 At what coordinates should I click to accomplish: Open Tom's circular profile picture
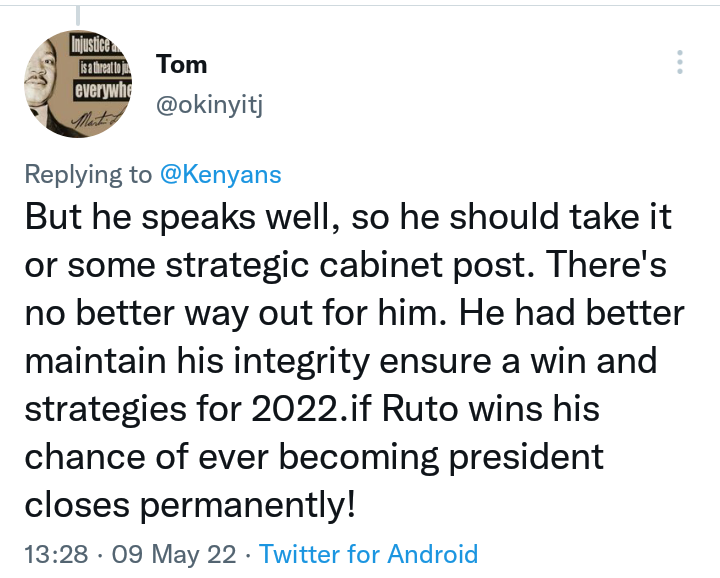pyautogui.click(x=78, y=84)
